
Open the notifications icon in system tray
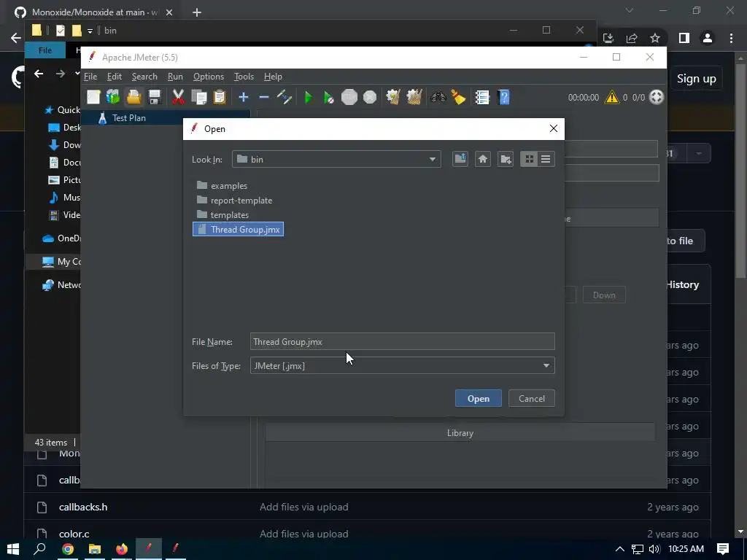[x=723, y=549]
